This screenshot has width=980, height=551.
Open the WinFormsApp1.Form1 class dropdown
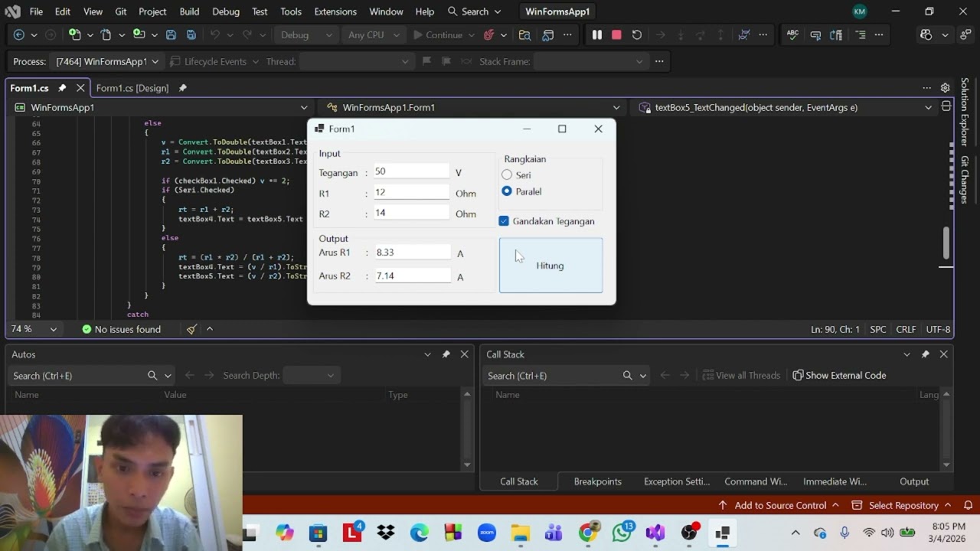coord(472,108)
